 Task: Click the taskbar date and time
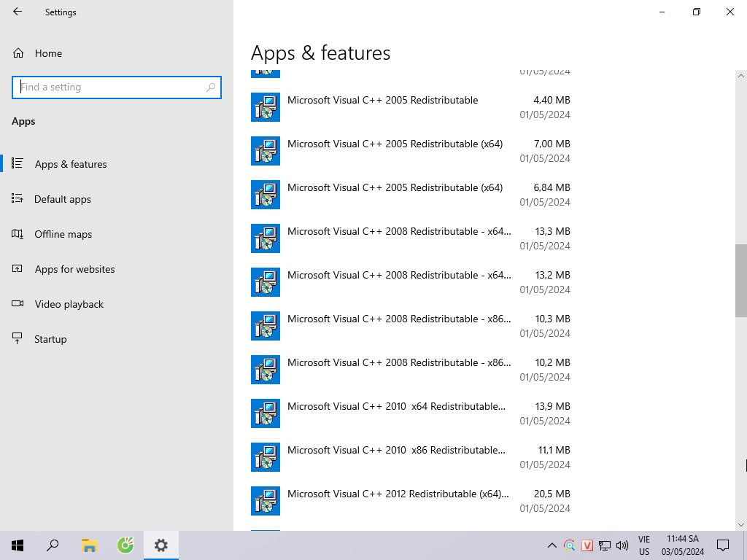(x=682, y=545)
